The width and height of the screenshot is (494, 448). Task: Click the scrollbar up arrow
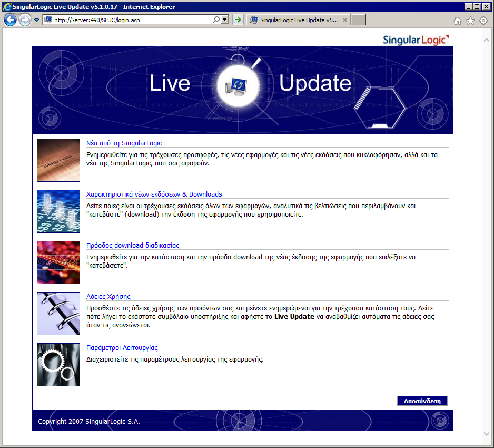pyautogui.click(x=487, y=40)
